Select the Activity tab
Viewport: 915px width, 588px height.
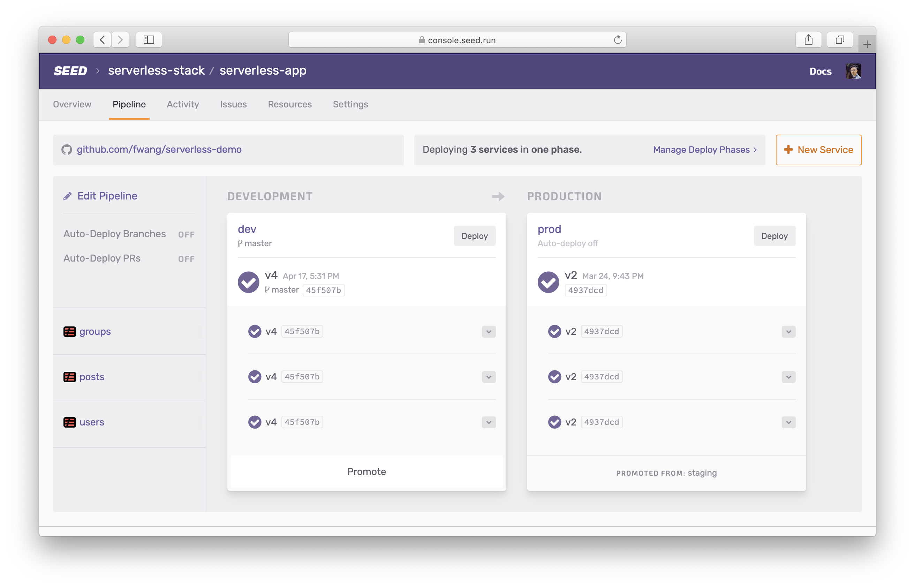[x=183, y=104]
